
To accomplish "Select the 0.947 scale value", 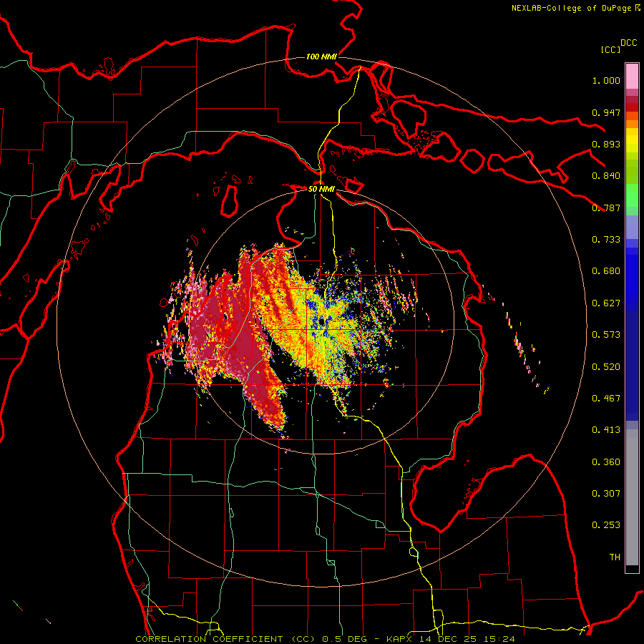I will coord(606,112).
